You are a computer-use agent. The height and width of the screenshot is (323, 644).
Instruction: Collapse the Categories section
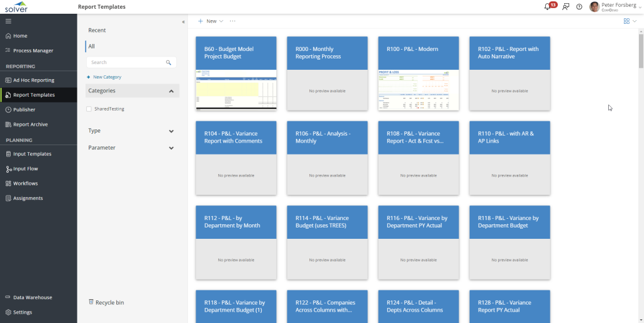tap(171, 91)
